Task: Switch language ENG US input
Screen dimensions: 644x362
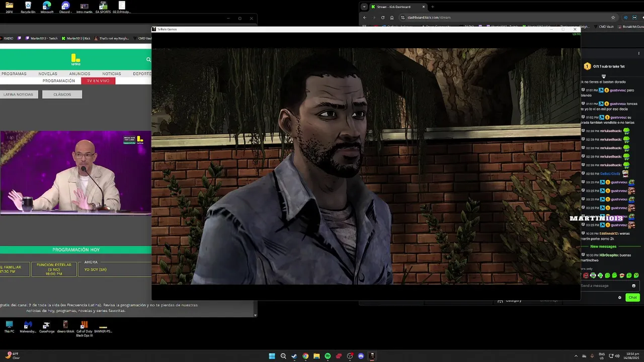Action: point(602,355)
